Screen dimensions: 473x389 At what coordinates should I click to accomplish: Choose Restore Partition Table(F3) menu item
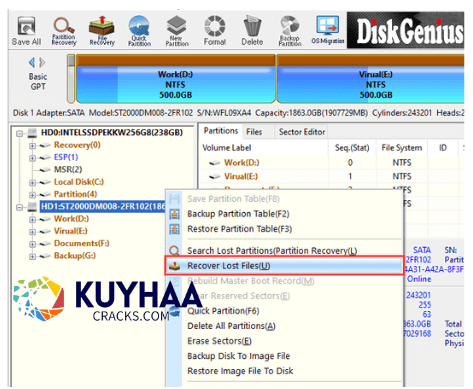239,229
